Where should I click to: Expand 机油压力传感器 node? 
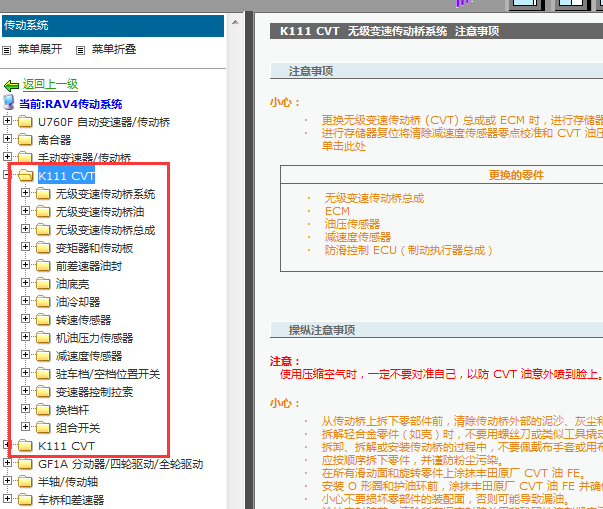(x=25, y=336)
